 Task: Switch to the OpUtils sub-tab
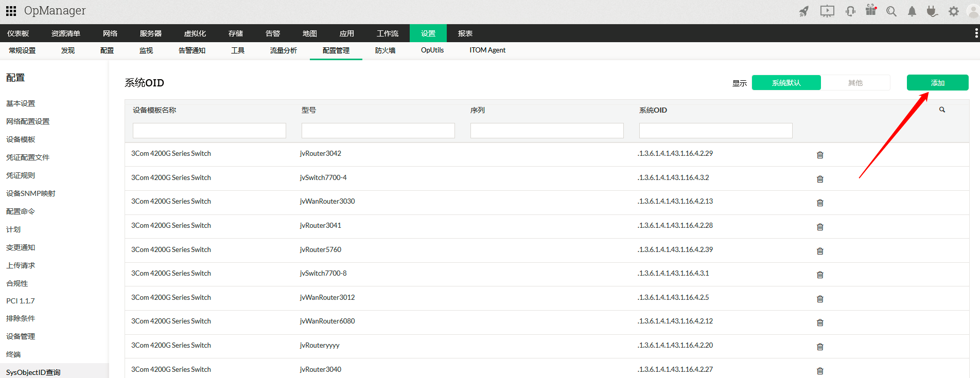point(432,50)
